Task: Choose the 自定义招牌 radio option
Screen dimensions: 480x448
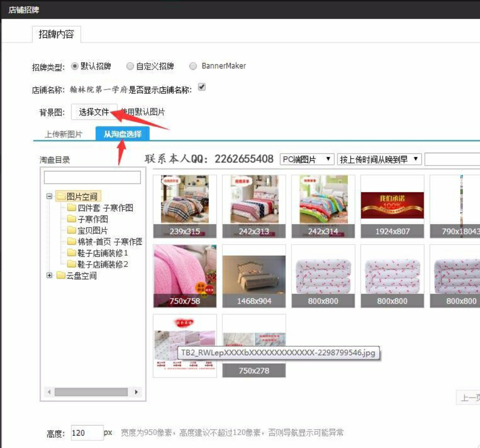Action: pyautogui.click(x=130, y=66)
